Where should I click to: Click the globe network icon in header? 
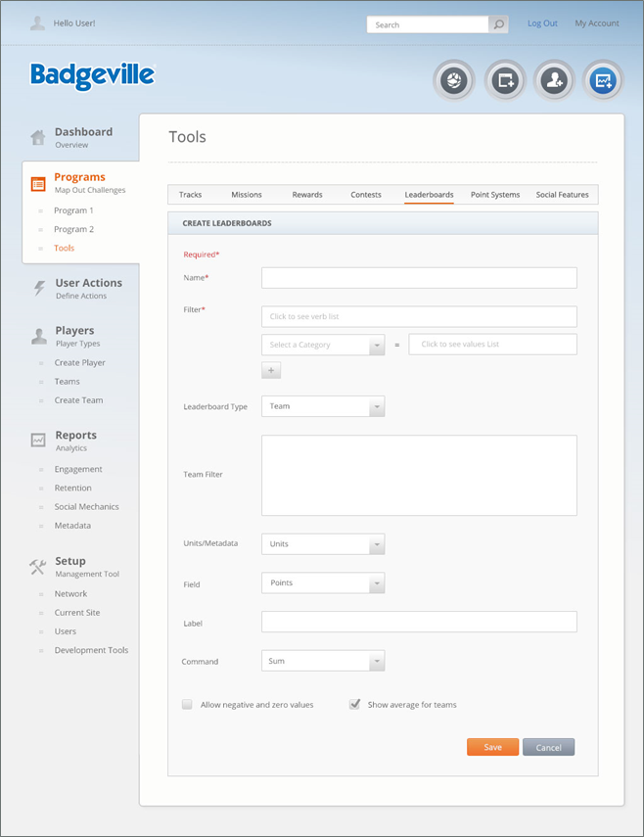click(454, 81)
